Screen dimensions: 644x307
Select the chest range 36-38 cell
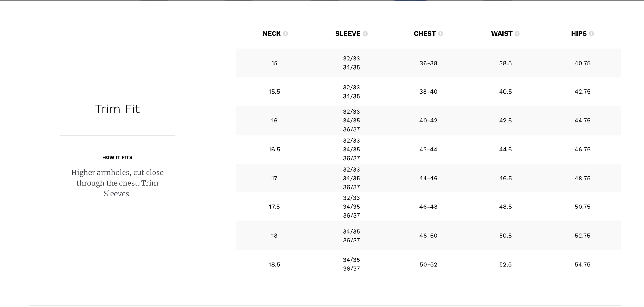coord(428,63)
